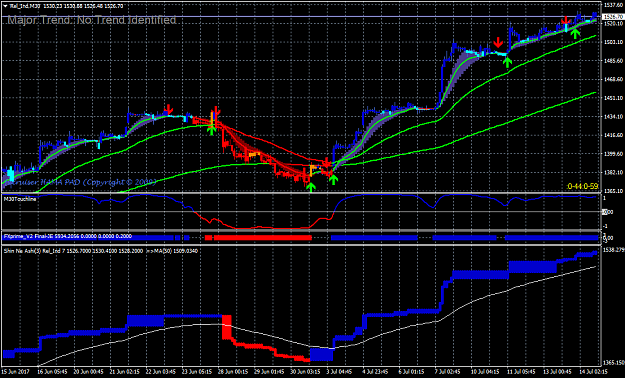Click the 1537.60 price axis label
This screenshot has width=625, height=378.
click(614, 5)
